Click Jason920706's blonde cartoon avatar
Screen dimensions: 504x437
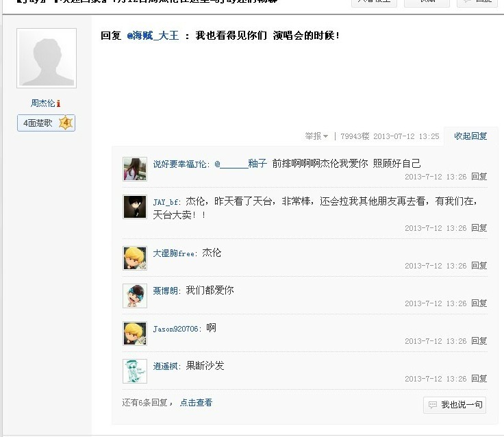coord(135,334)
